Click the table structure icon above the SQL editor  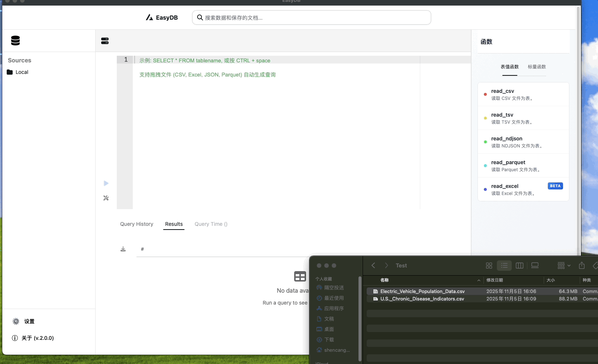[105, 41]
